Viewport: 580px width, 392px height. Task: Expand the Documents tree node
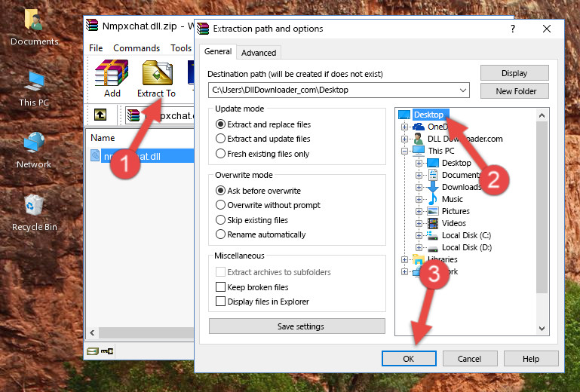(x=419, y=176)
